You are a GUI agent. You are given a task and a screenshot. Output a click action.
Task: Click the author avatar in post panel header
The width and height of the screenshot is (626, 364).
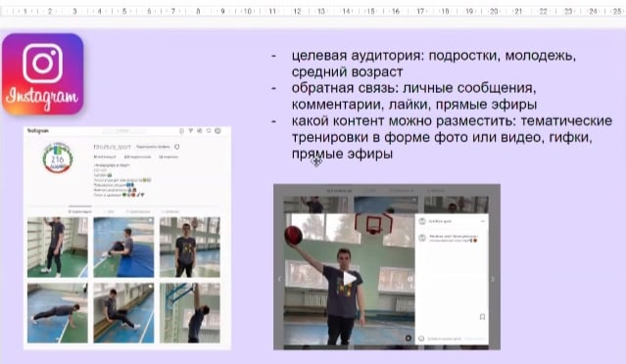click(x=422, y=221)
